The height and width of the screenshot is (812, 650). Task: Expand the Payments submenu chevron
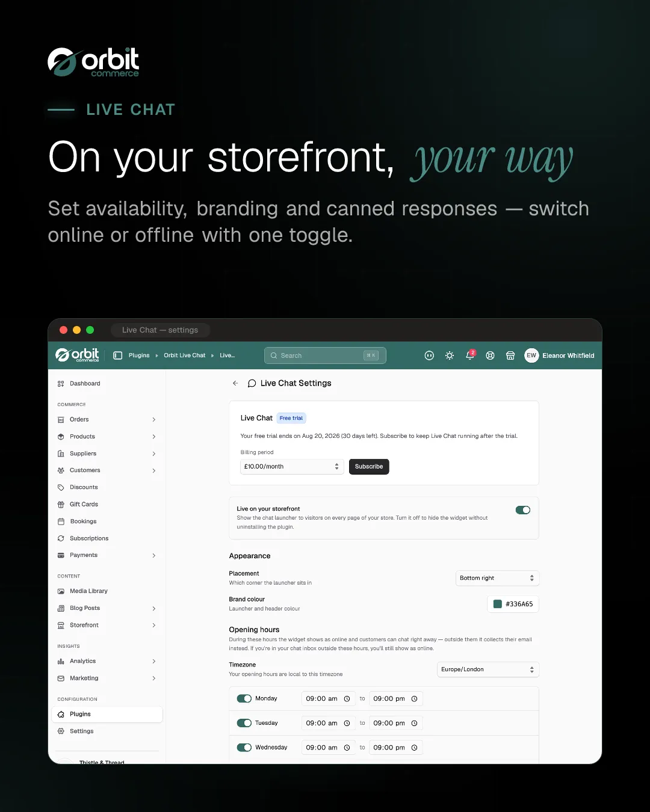154,555
